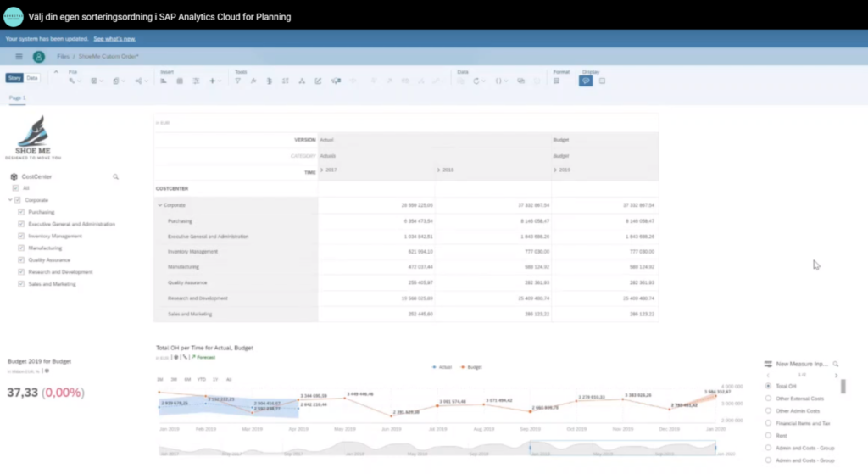Viewport: 868px width, 474px height.
Task: Search in the CostCenter filter
Action: coord(115,176)
